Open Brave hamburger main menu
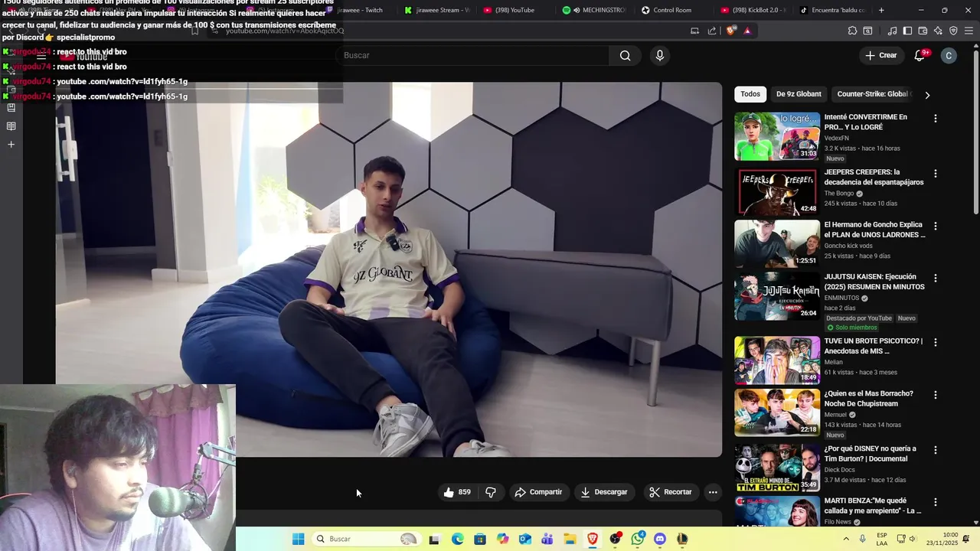 click(x=969, y=31)
